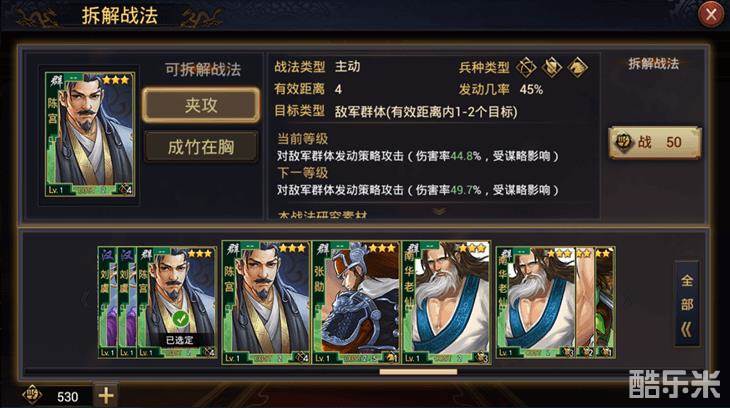
Task: Click the selected 陈宫 portrait at top
Action: tap(90, 134)
